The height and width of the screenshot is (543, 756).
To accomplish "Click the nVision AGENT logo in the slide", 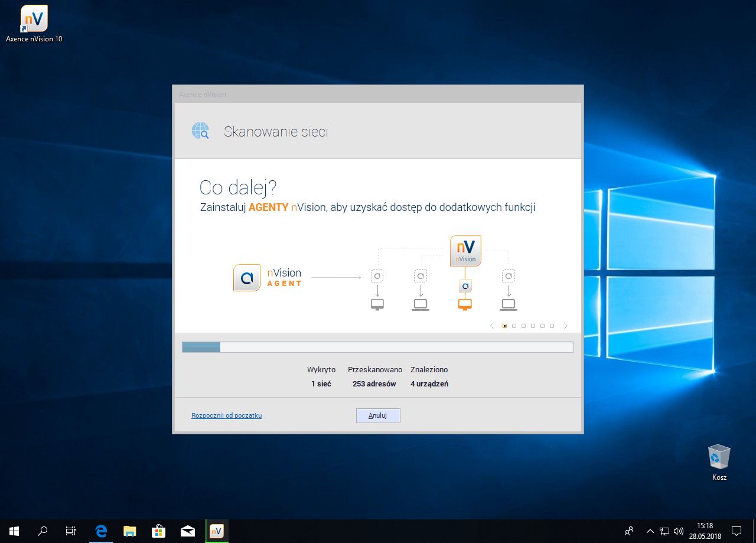I will coord(268,278).
